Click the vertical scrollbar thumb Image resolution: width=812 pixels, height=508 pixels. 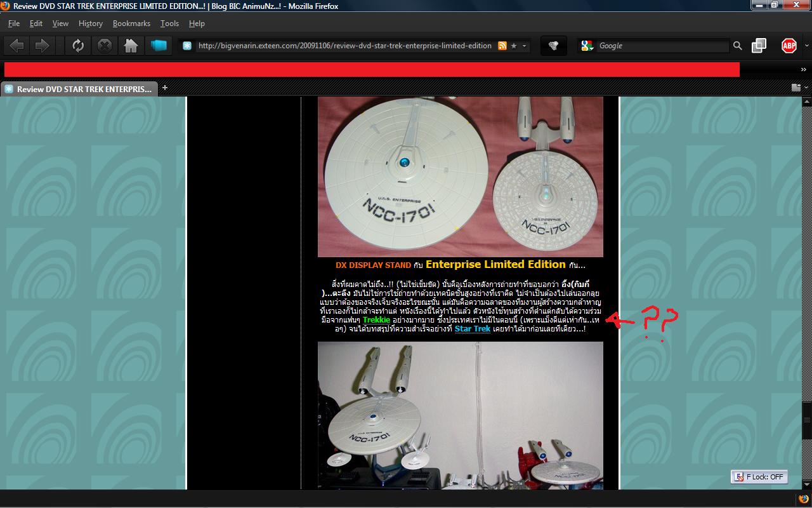click(x=807, y=420)
